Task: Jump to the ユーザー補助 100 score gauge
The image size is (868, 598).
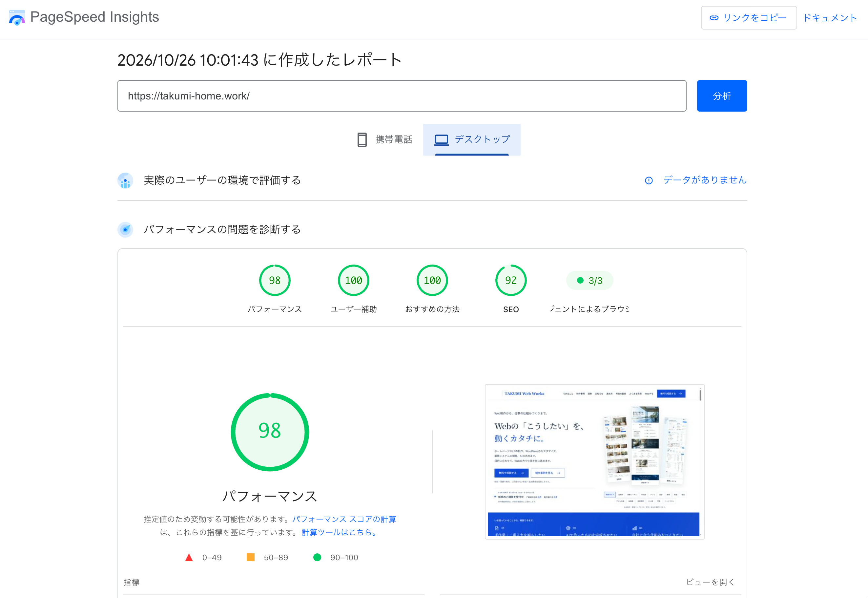Action: click(x=354, y=280)
